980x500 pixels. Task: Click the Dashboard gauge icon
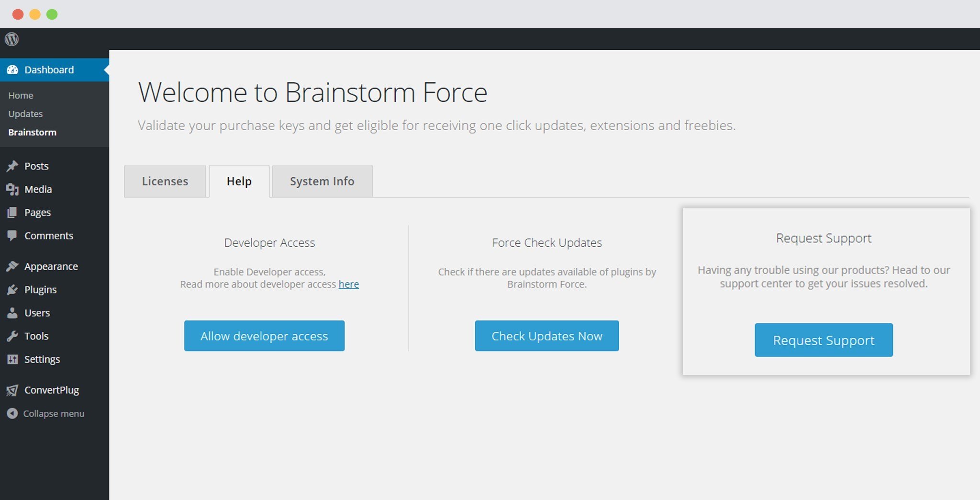(12, 70)
